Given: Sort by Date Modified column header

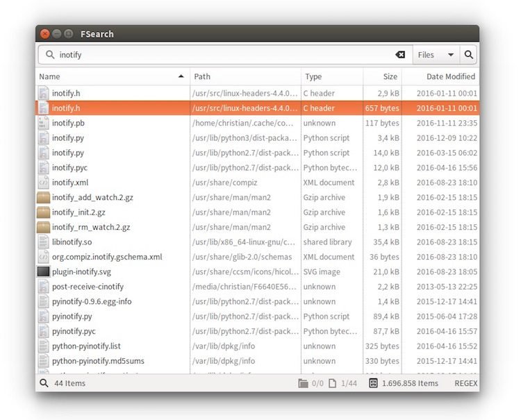Looking at the screenshot, I should (440, 76).
